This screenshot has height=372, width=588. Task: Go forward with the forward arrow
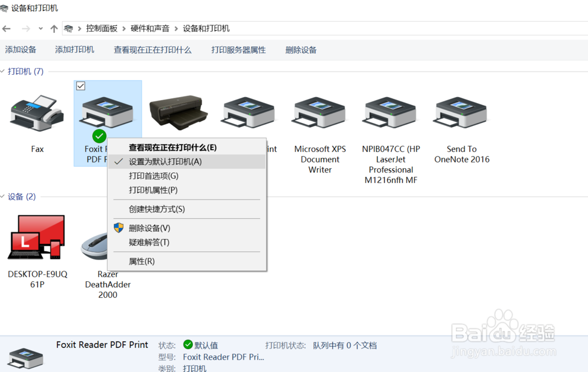26,28
